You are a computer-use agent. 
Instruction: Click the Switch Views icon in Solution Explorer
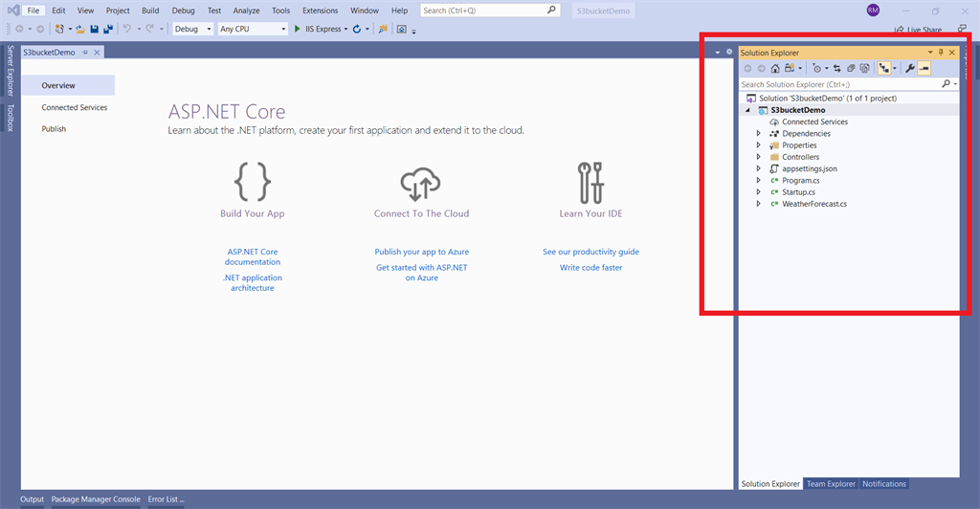(x=790, y=68)
